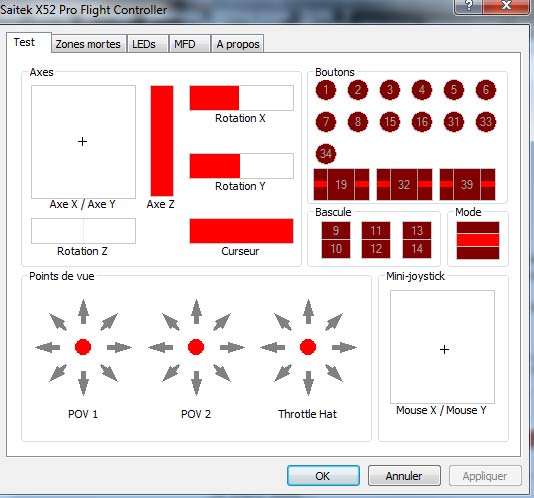
Task: Click button indicator 3
Action: [390, 90]
